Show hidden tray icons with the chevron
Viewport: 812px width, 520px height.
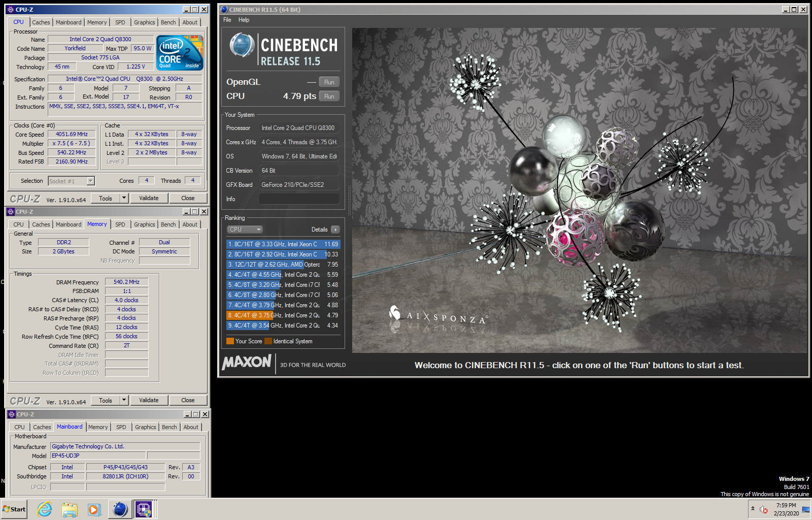pos(753,509)
